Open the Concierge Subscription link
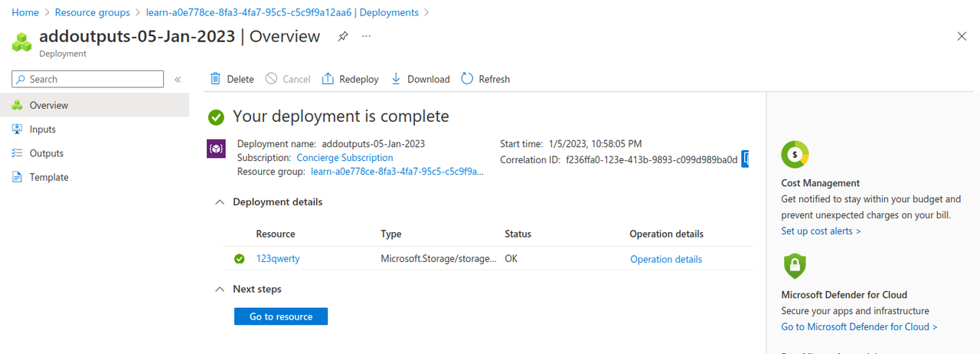The width and height of the screenshot is (980, 354). pos(345,158)
